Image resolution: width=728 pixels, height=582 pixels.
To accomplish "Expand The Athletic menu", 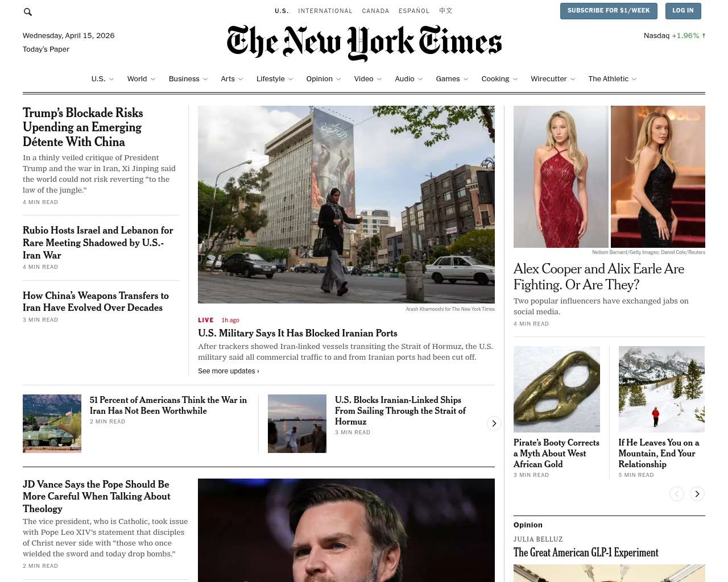I will click(x=613, y=79).
